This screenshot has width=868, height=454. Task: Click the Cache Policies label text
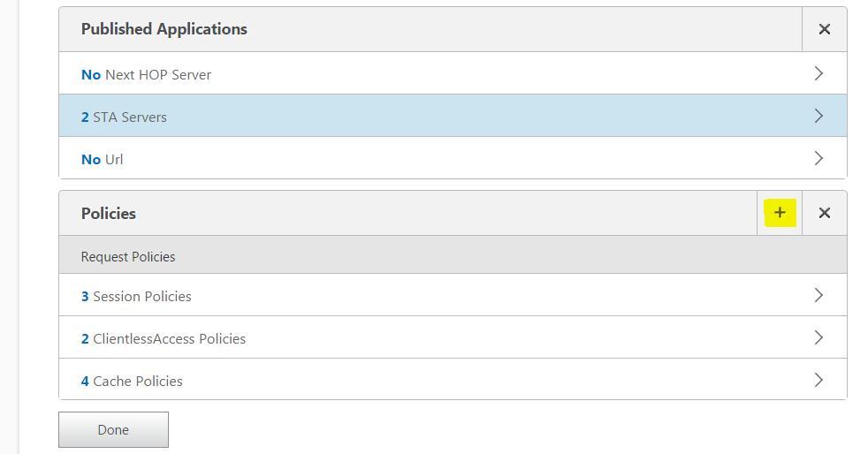[x=137, y=382]
